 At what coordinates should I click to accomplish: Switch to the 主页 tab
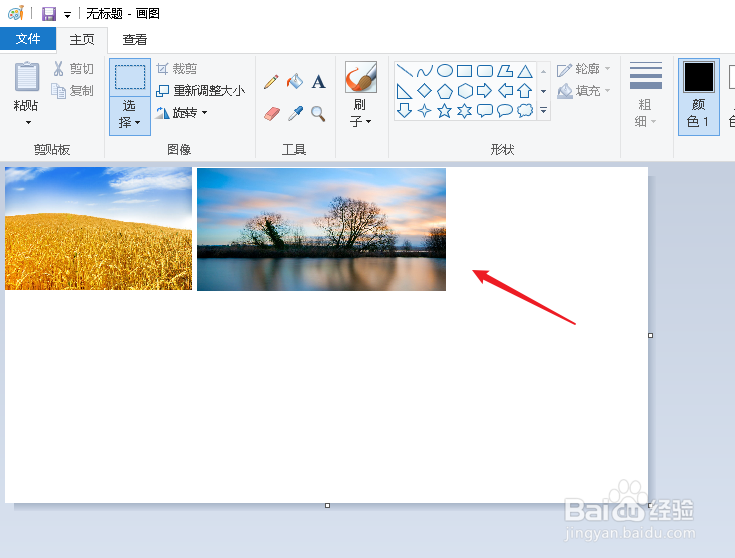(x=82, y=40)
